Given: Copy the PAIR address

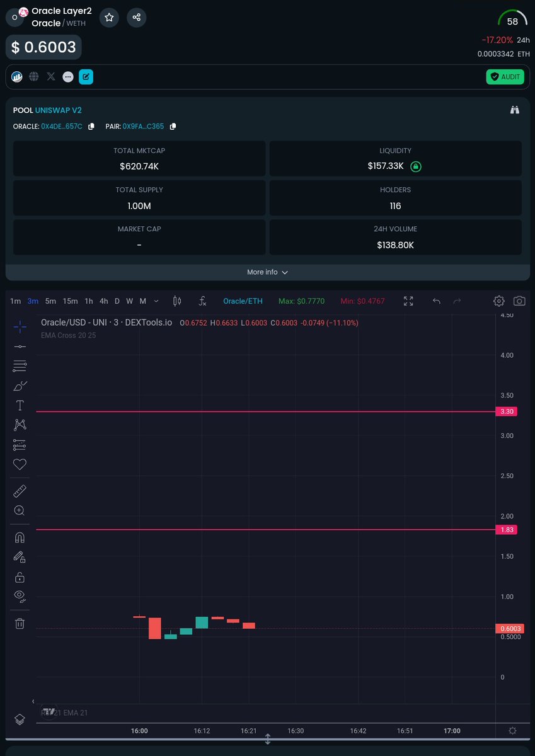Looking at the screenshot, I should pyautogui.click(x=173, y=127).
